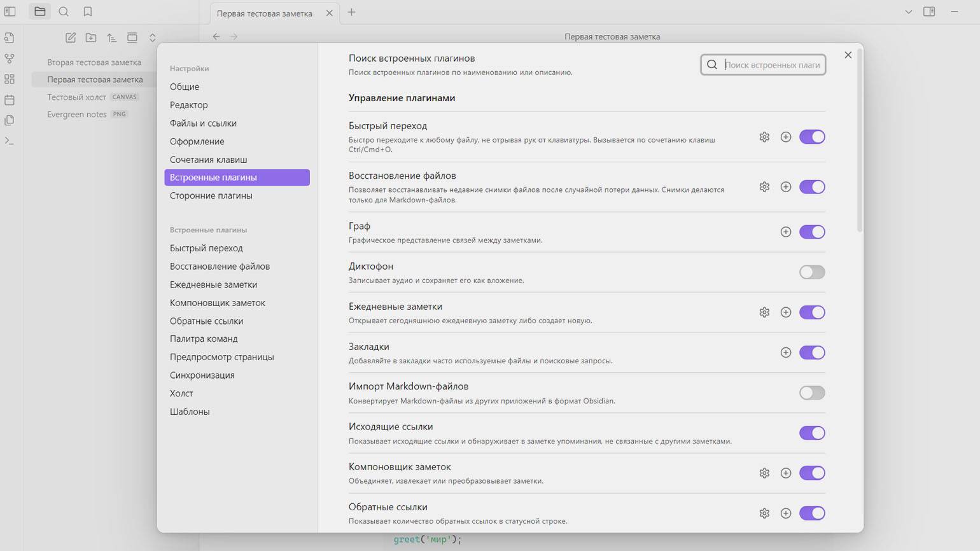Create a new note with pencil icon
Image resolution: width=980 pixels, height=551 pixels.
point(71,38)
